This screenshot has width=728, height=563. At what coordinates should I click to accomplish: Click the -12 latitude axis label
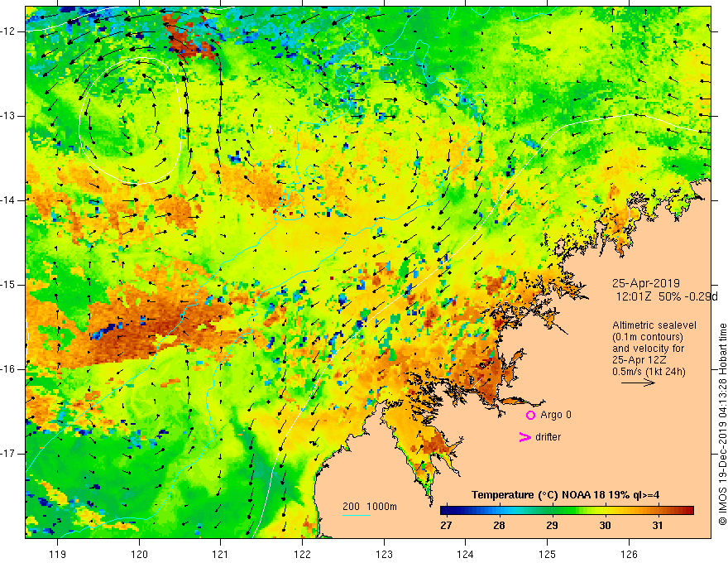pos(8,31)
